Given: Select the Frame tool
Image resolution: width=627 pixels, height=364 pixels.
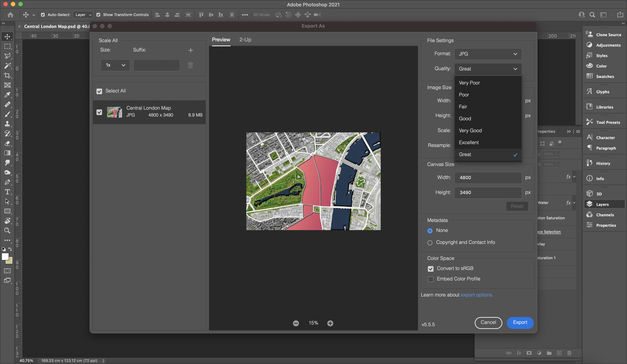Looking at the screenshot, I should pyautogui.click(x=7, y=85).
